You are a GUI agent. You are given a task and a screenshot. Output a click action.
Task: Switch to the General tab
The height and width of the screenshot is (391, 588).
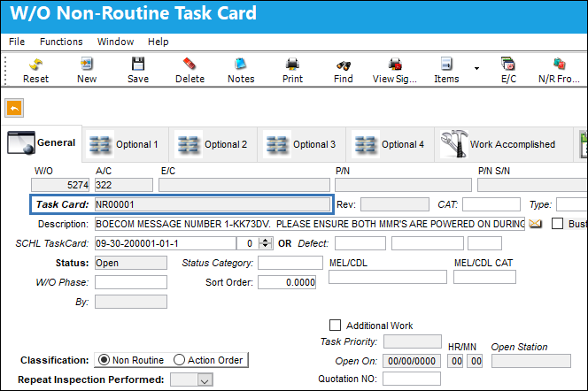(x=42, y=143)
